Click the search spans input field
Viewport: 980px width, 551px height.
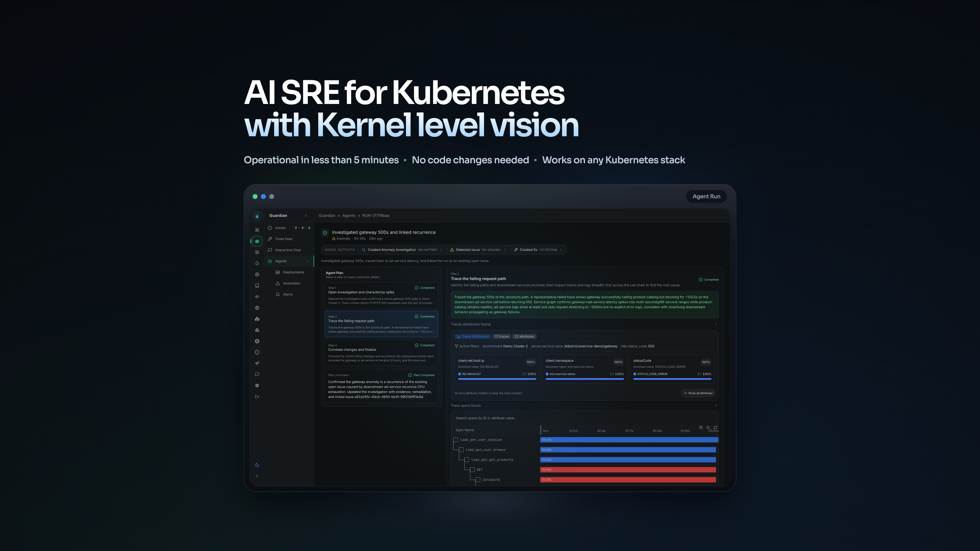coord(514,418)
